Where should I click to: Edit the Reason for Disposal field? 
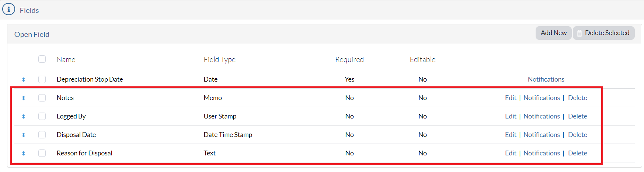coord(511,153)
